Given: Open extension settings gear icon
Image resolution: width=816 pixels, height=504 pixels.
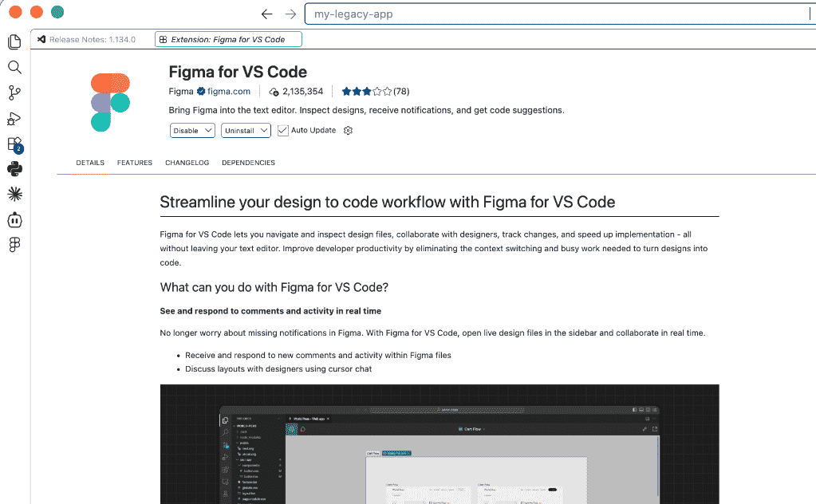Looking at the screenshot, I should [348, 131].
